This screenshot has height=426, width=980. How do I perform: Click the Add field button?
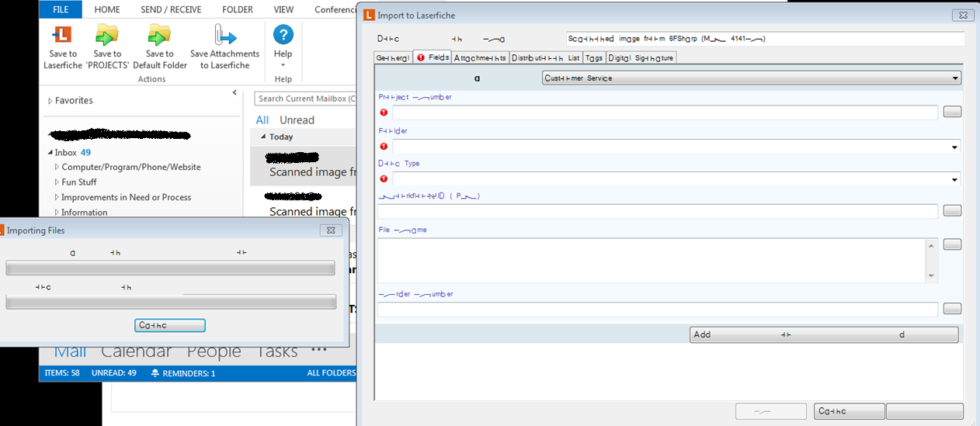click(824, 334)
